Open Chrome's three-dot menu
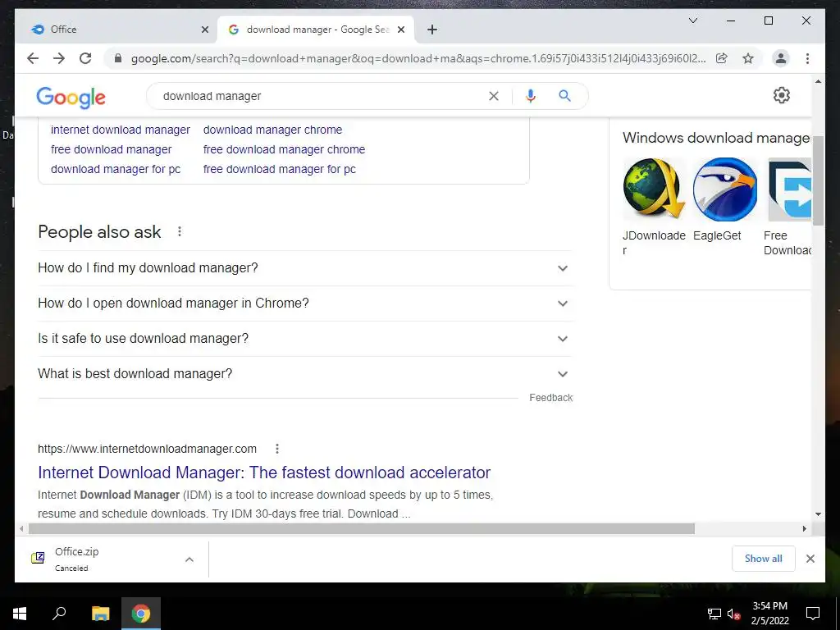 coord(807,58)
